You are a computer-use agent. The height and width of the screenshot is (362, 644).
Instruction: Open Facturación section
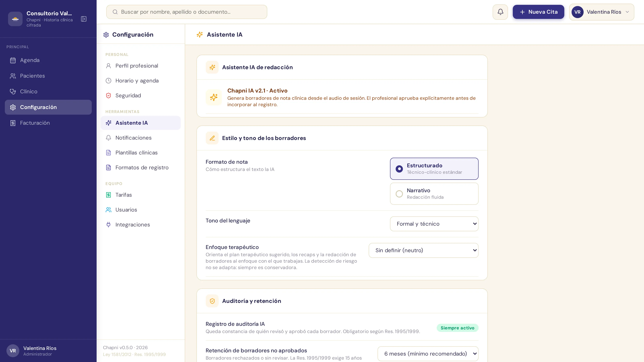(x=48, y=123)
